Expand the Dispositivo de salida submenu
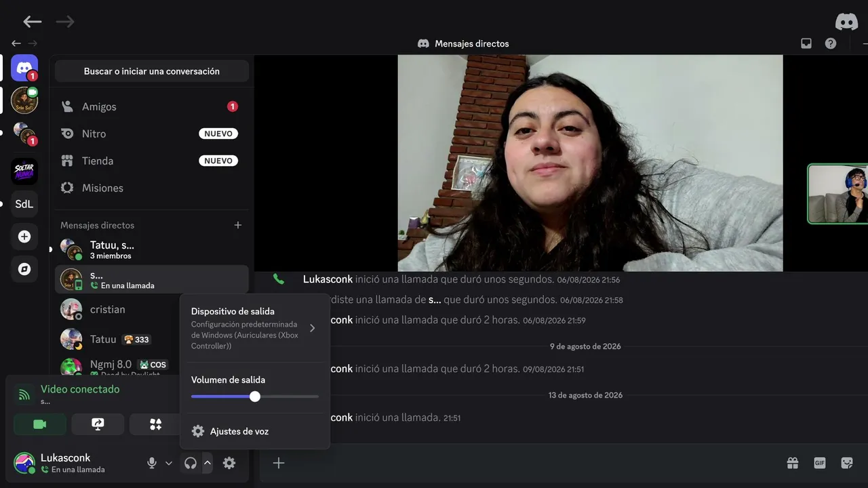 [255, 328]
